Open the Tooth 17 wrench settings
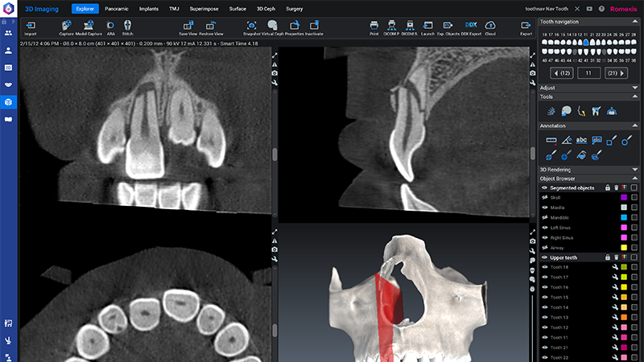This screenshot has height=362, width=644. coord(615,277)
